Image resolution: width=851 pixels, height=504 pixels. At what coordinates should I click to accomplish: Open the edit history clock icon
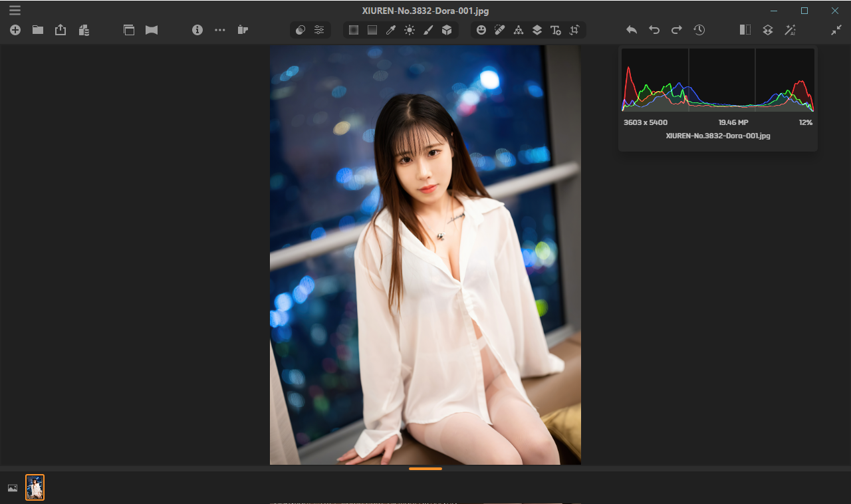pyautogui.click(x=699, y=30)
